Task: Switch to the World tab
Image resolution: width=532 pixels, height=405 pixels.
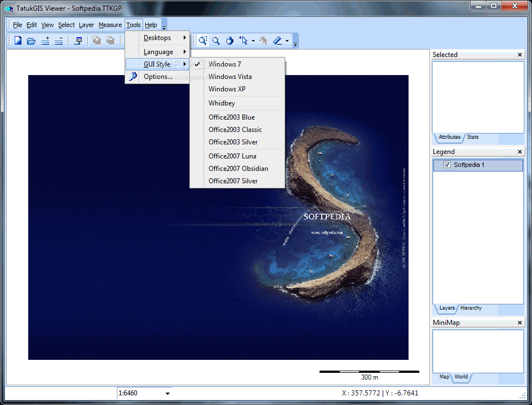Action: (461, 377)
